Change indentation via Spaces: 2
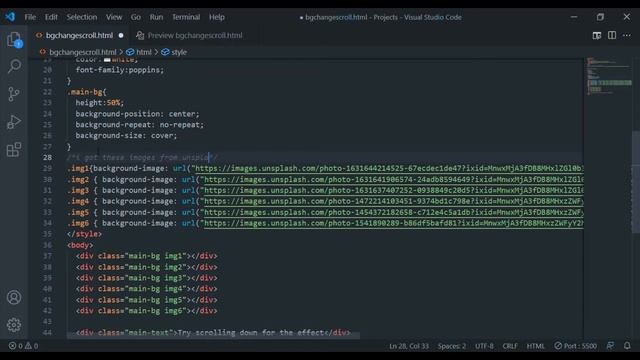 pos(451,346)
